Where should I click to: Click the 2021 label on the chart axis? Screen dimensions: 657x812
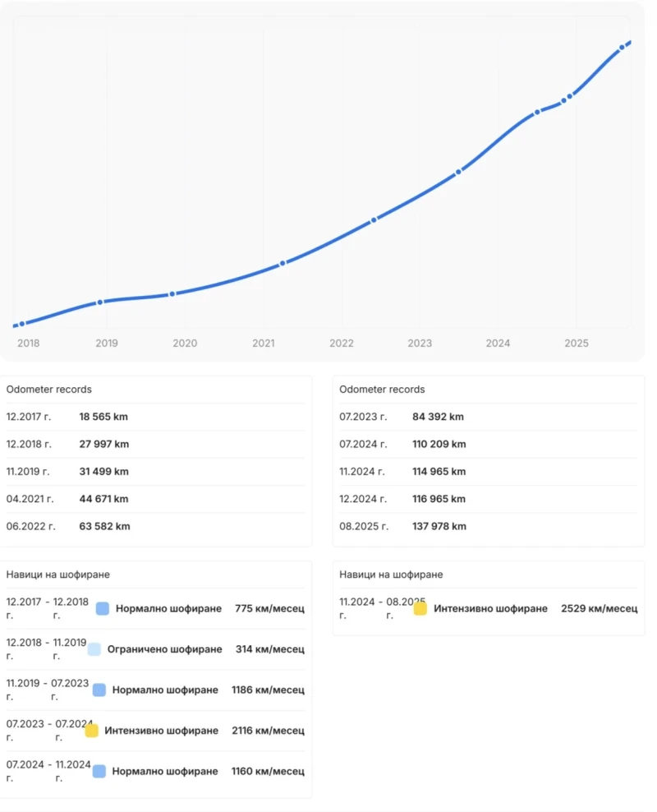tap(264, 344)
